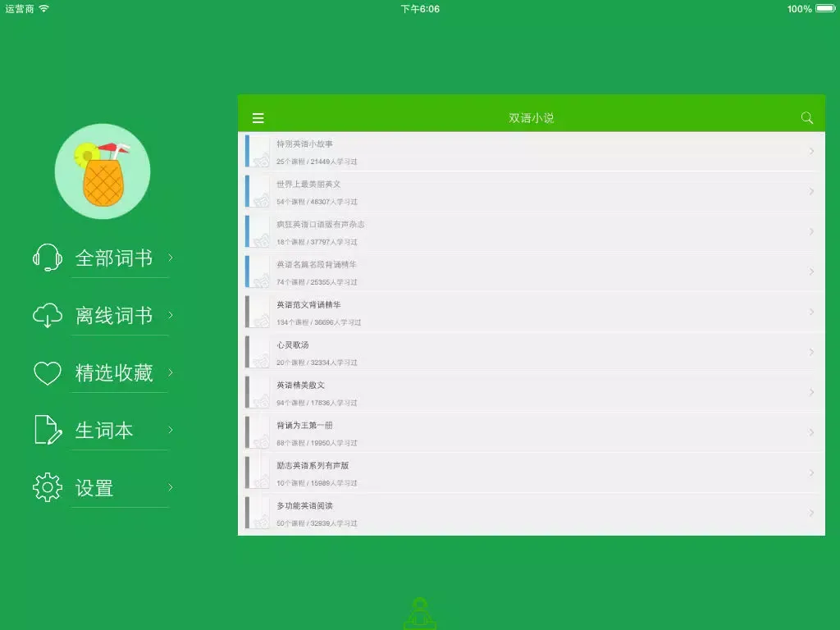Viewport: 840px width, 630px height.
Task: Open 世界上最美丽英文 course list
Action: point(533,194)
